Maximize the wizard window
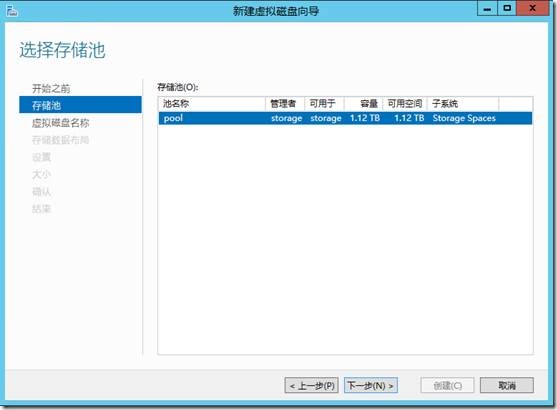Viewport: 557px width, 410px height. click(507, 8)
